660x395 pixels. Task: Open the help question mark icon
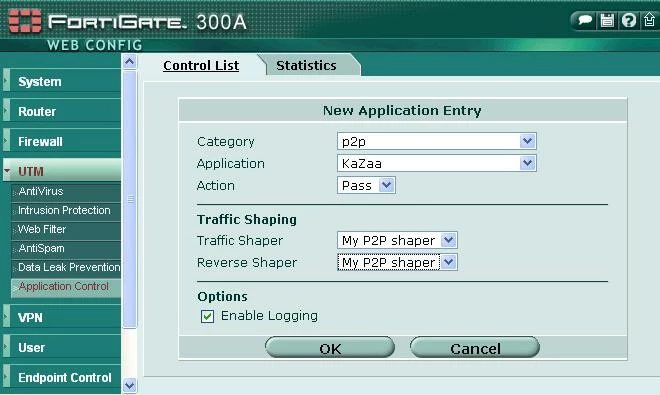(629, 20)
